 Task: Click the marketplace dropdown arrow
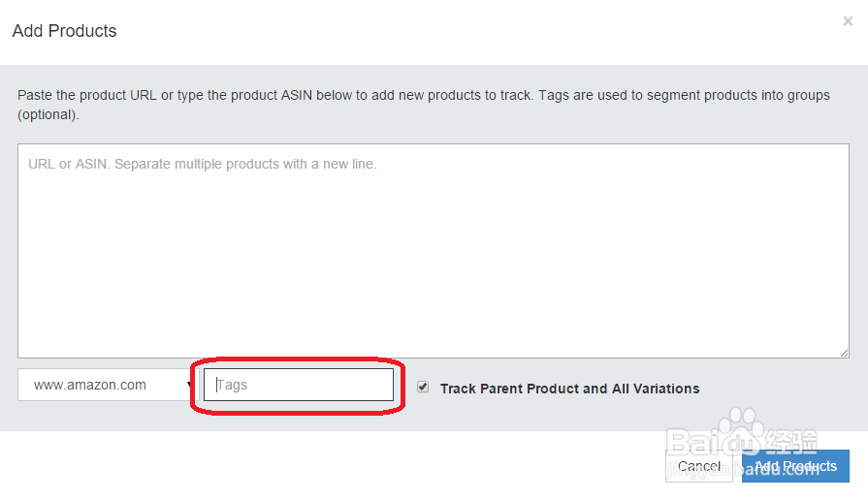click(190, 386)
